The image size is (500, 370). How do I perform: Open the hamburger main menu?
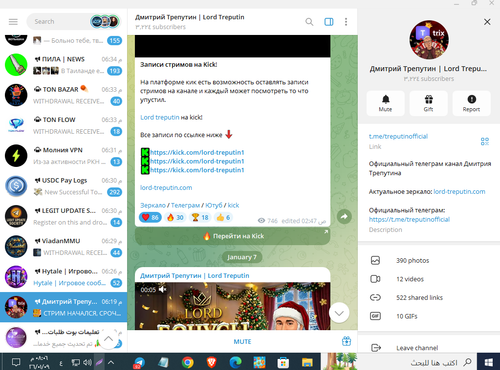(13, 22)
